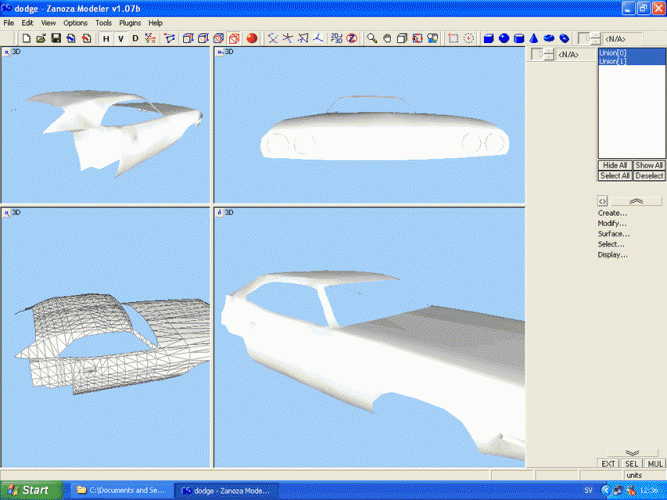Click the blue cone primitive icon

click(x=535, y=39)
